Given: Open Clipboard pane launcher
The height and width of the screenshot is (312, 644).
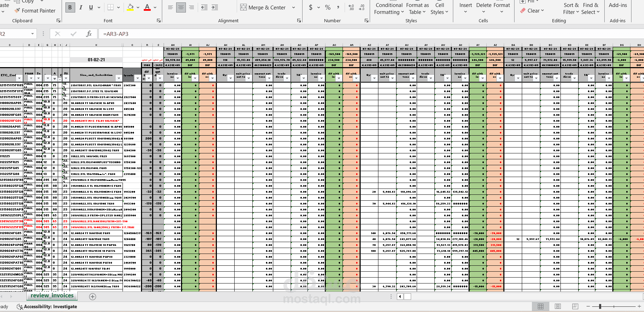Looking at the screenshot, I should pos(58,21).
